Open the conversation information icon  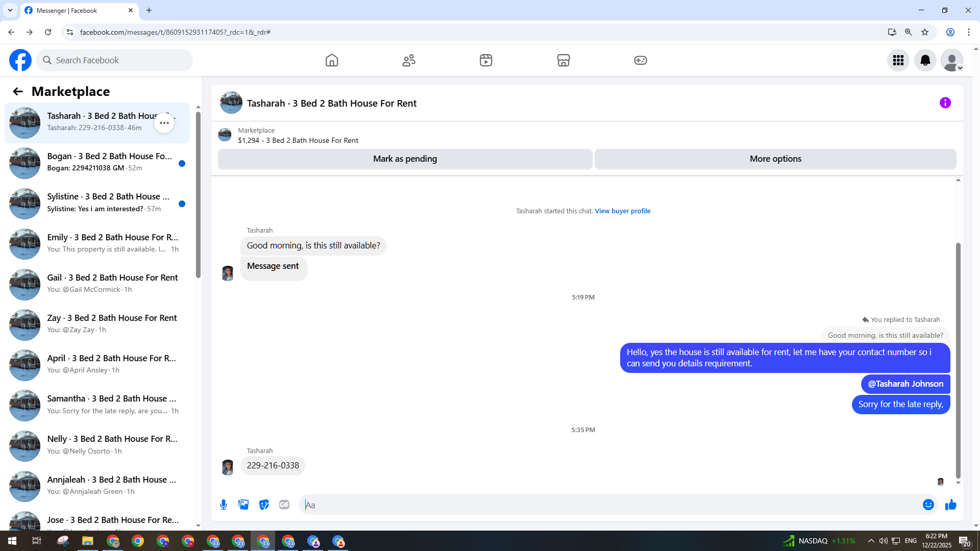tap(945, 103)
